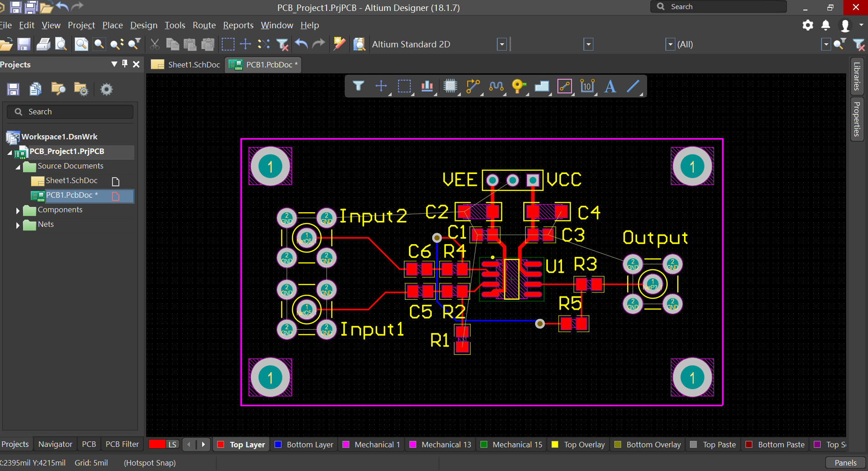This screenshot has width=868, height=471.
Task: Open the notifications bell icon
Action: coord(826,25)
